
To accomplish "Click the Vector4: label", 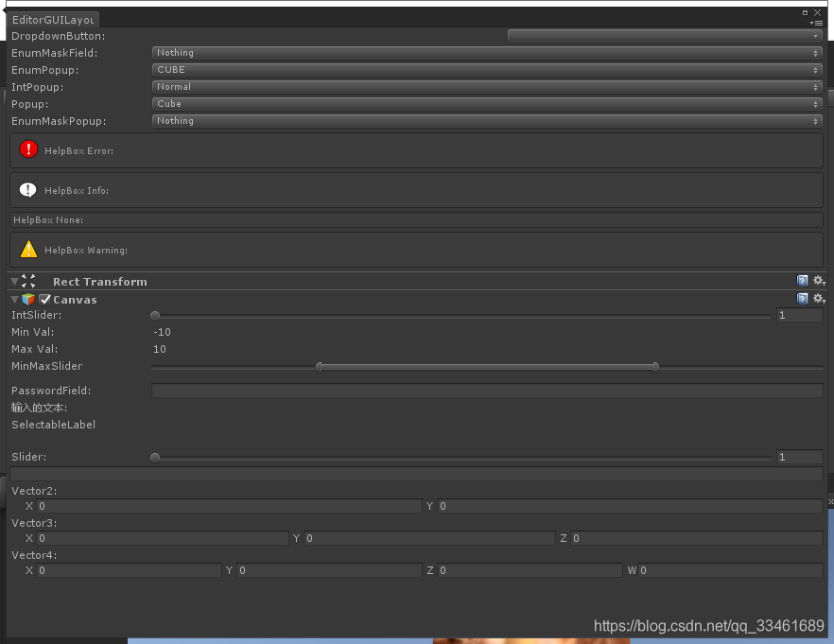I will point(34,555).
